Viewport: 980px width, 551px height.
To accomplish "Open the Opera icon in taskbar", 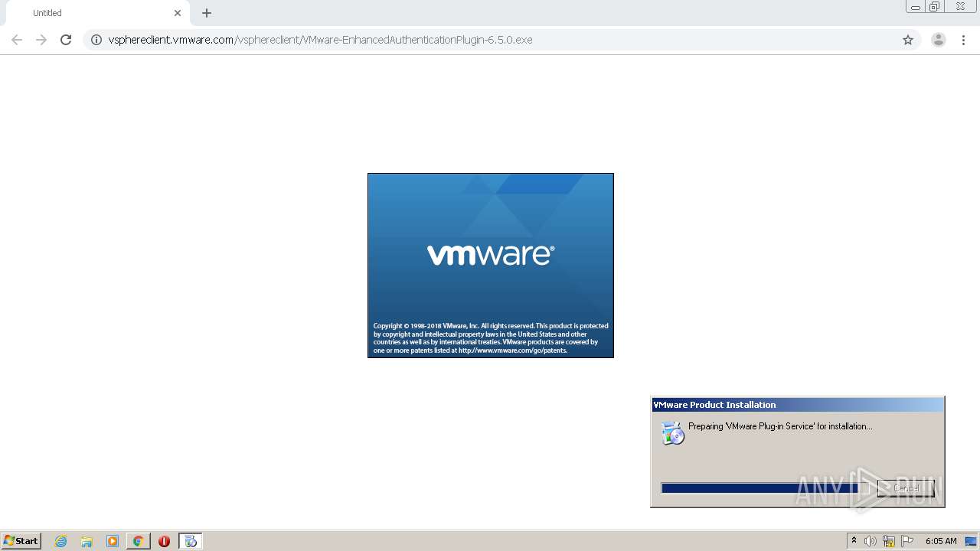I will [164, 541].
